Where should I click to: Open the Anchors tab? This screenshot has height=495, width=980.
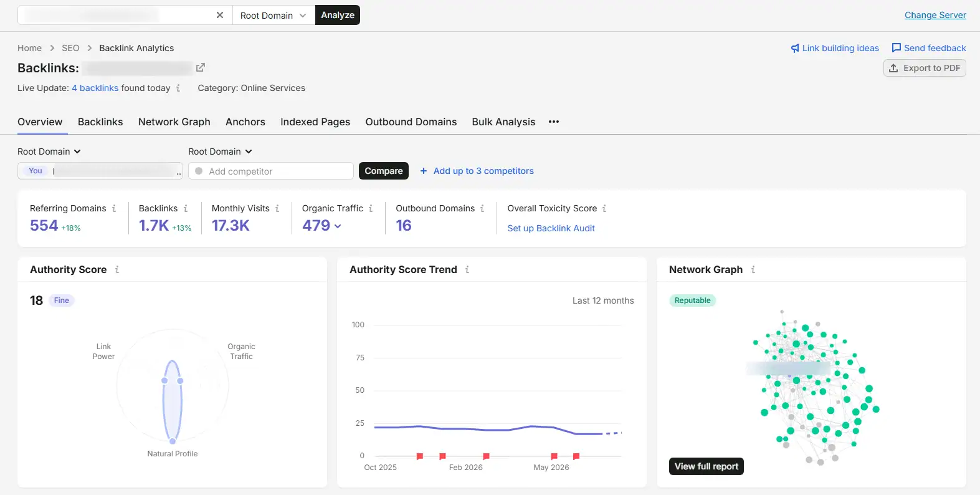click(245, 122)
